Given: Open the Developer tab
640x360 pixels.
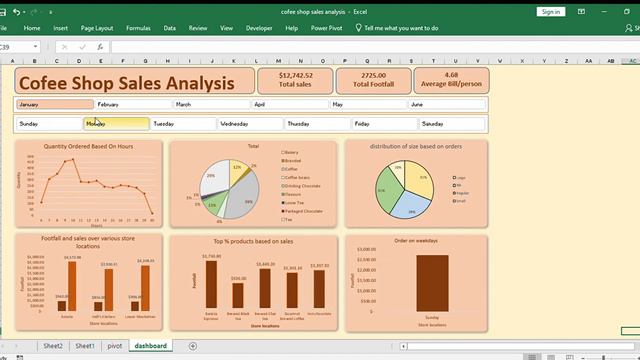Looking at the screenshot, I should 259,28.
